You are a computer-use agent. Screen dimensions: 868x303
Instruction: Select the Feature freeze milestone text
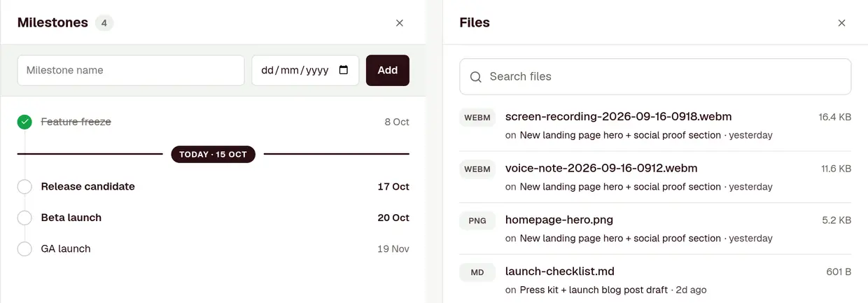coord(76,122)
